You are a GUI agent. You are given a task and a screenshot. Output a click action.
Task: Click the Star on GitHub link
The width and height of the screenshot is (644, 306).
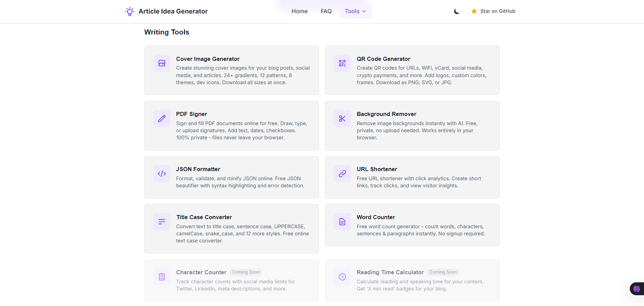498,11
